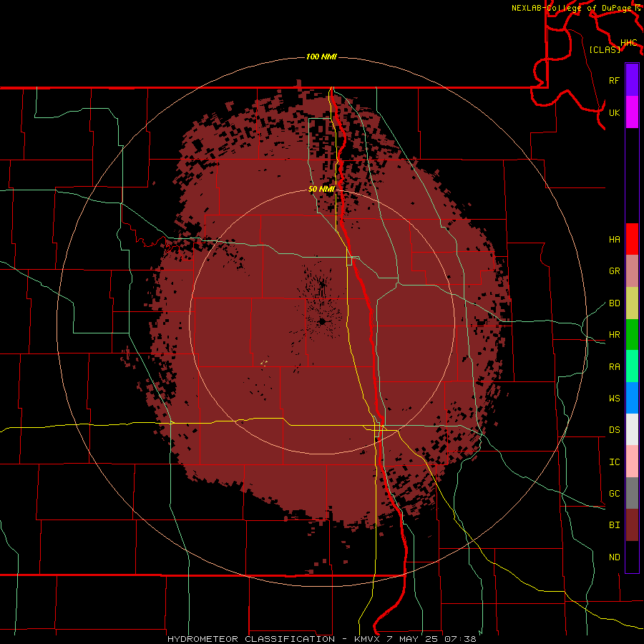
Task: Click the IC legend label
Action: point(614,462)
